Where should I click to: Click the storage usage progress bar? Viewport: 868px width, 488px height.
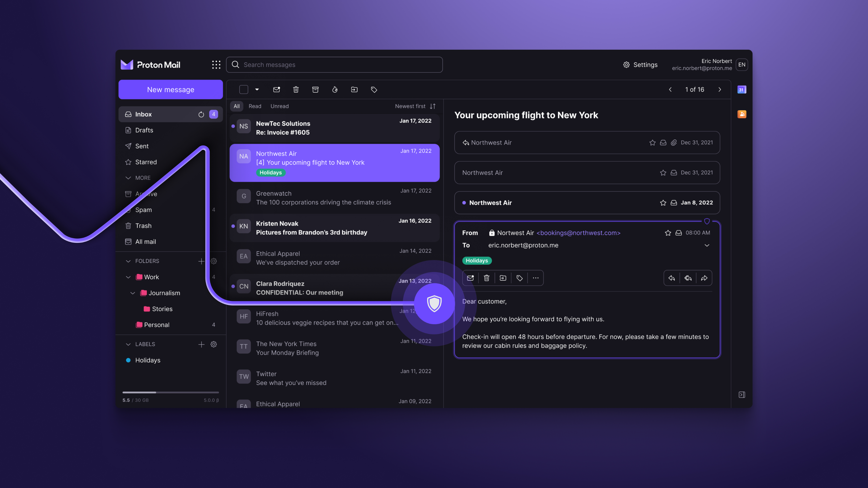(x=170, y=392)
